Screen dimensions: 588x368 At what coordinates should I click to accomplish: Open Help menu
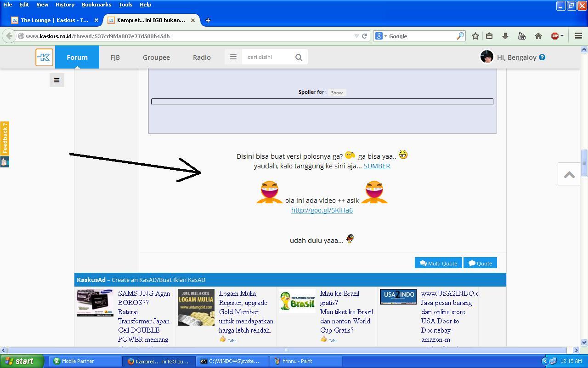pyautogui.click(x=145, y=5)
